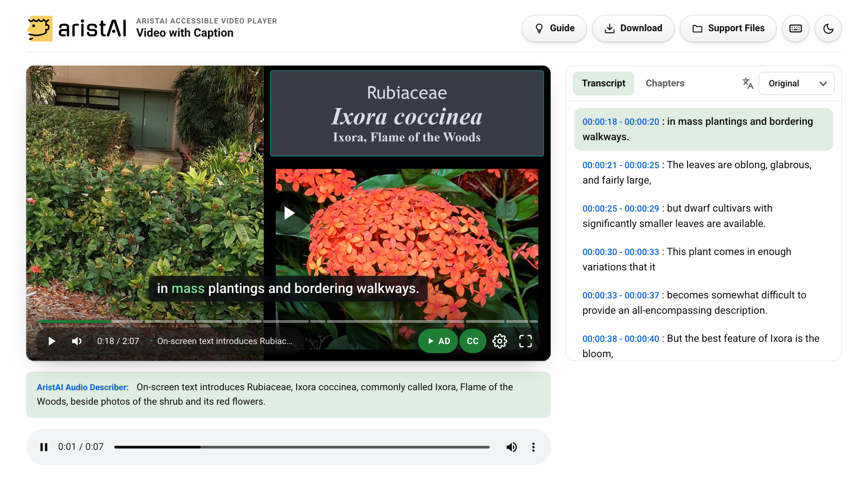
Task: Switch to the Transcript tab
Action: pyautogui.click(x=604, y=83)
